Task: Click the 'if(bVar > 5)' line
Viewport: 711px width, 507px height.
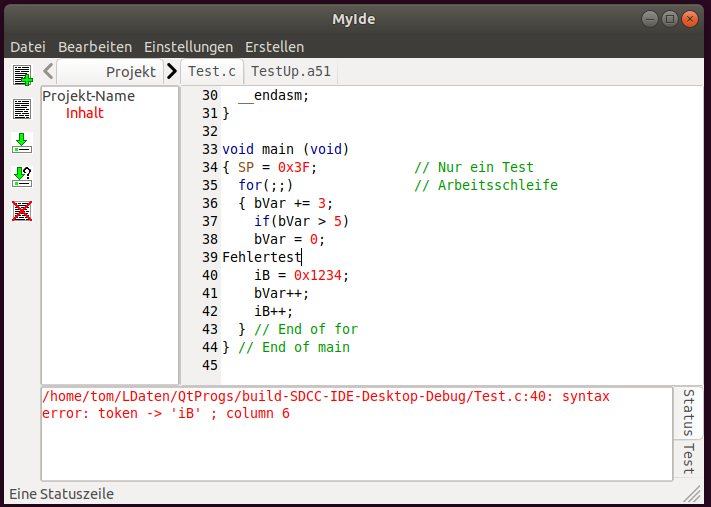Action: [x=302, y=221]
